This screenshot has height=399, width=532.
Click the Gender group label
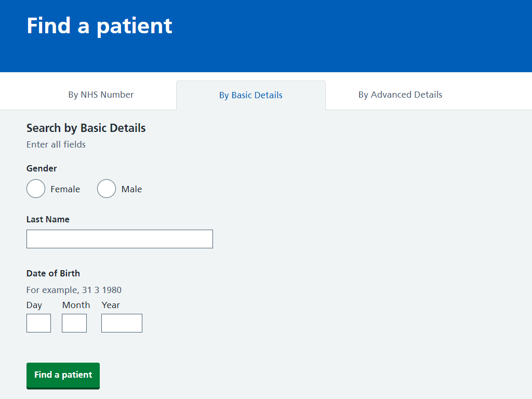click(42, 169)
